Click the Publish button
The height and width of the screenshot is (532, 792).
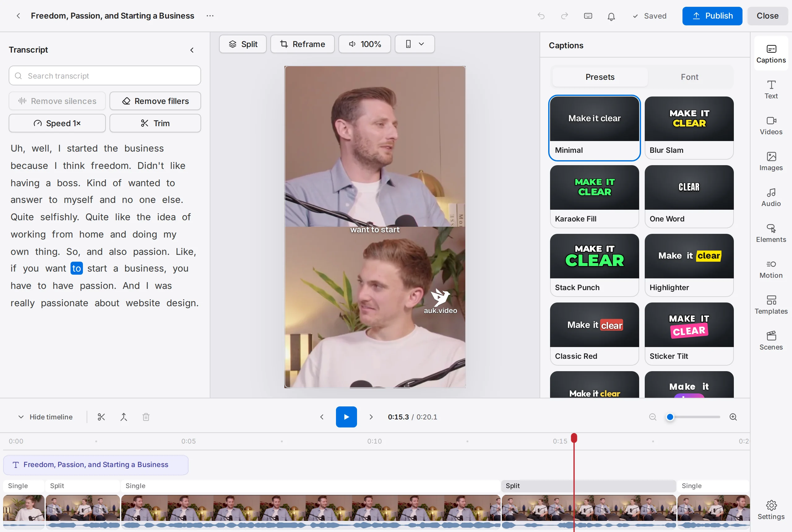point(712,15)
